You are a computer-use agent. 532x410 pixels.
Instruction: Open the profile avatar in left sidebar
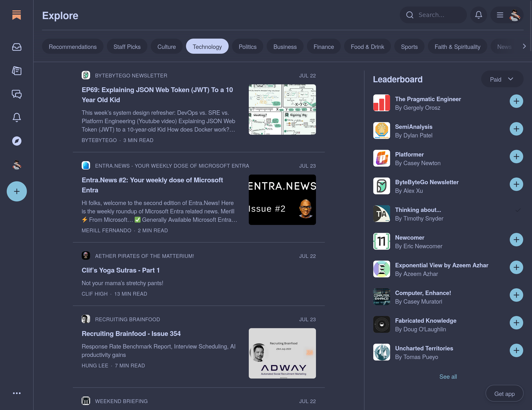coord(17,165)
